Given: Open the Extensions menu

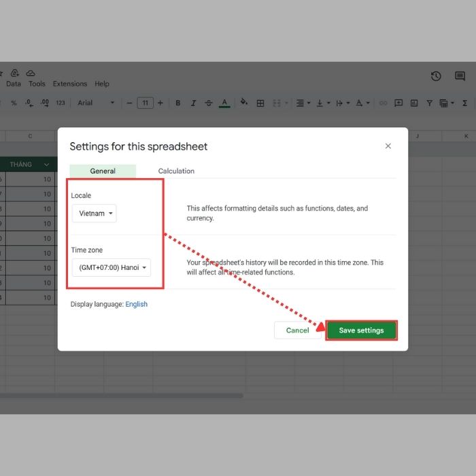Looking at the screenshot, I should pos(70,84).
